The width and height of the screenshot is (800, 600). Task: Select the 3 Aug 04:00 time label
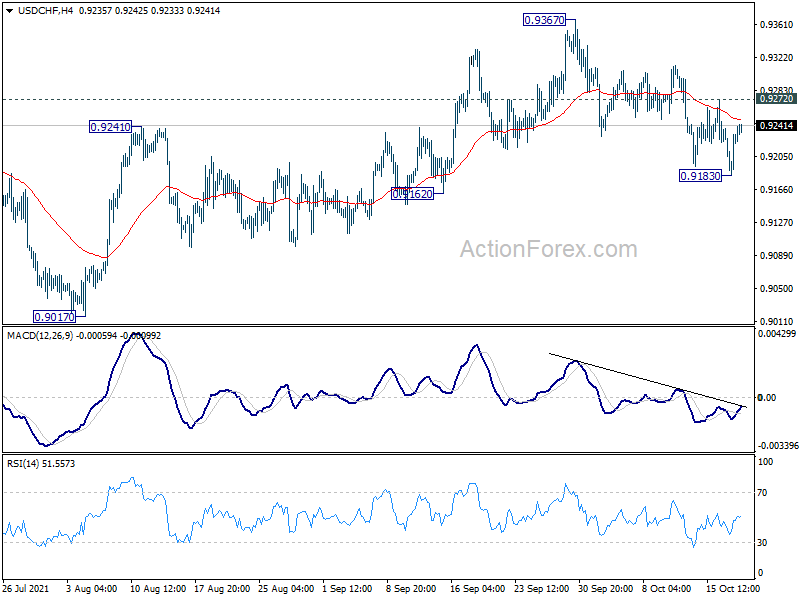click(x=92, y=588)
